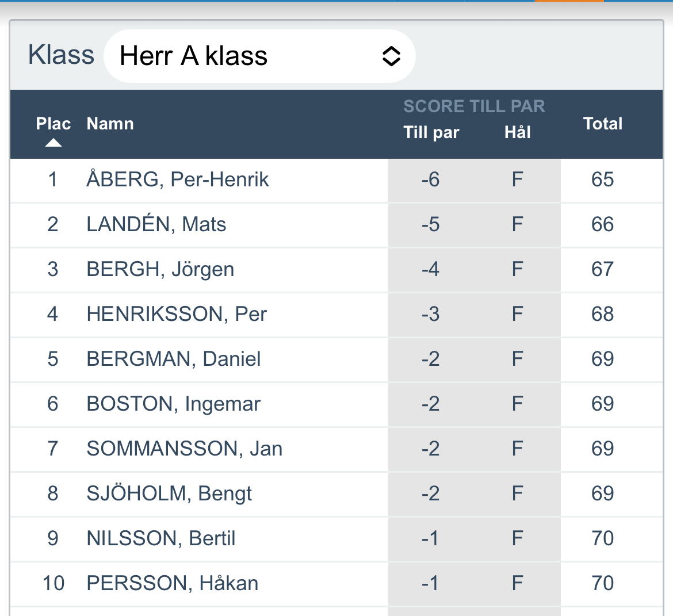Open the Herr A klass dropdown
673x616 pixels.
259,56
